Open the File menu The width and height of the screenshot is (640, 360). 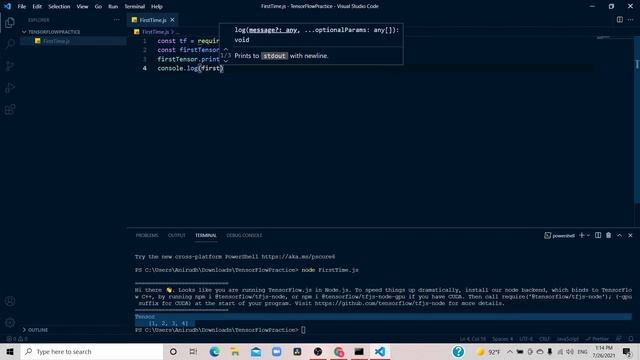tap(22, 7)
